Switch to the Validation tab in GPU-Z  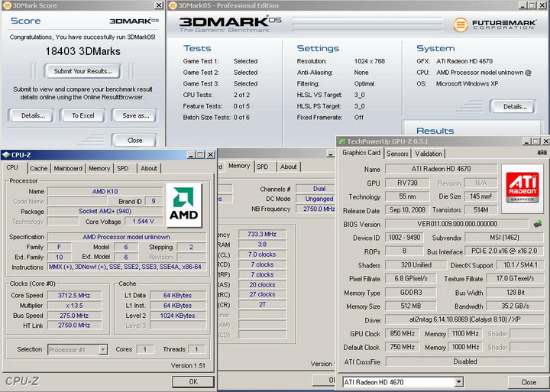429,154
